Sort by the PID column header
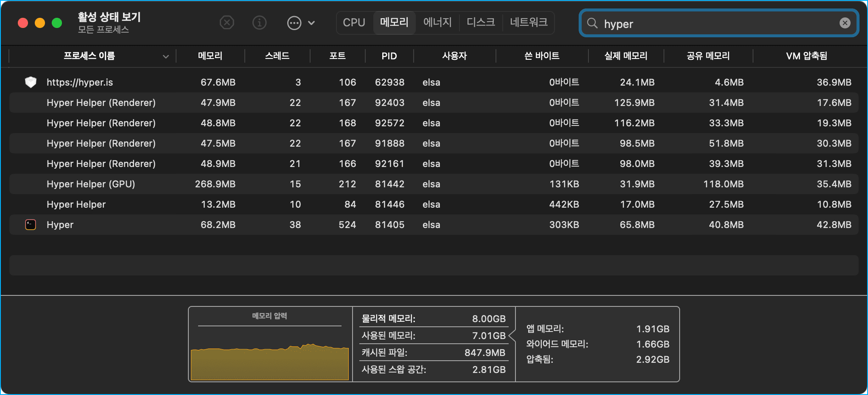The image size is (868, 395). (x=389, y=56)
